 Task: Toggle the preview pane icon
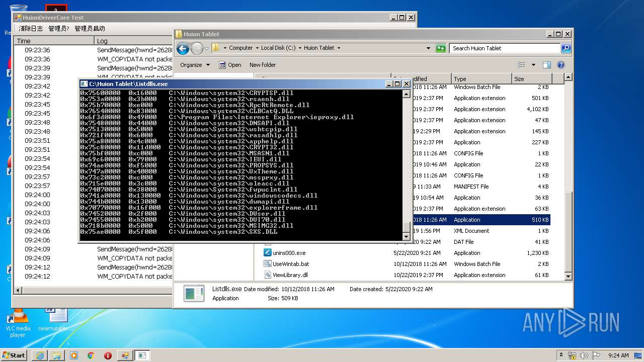tap(547, 65)
